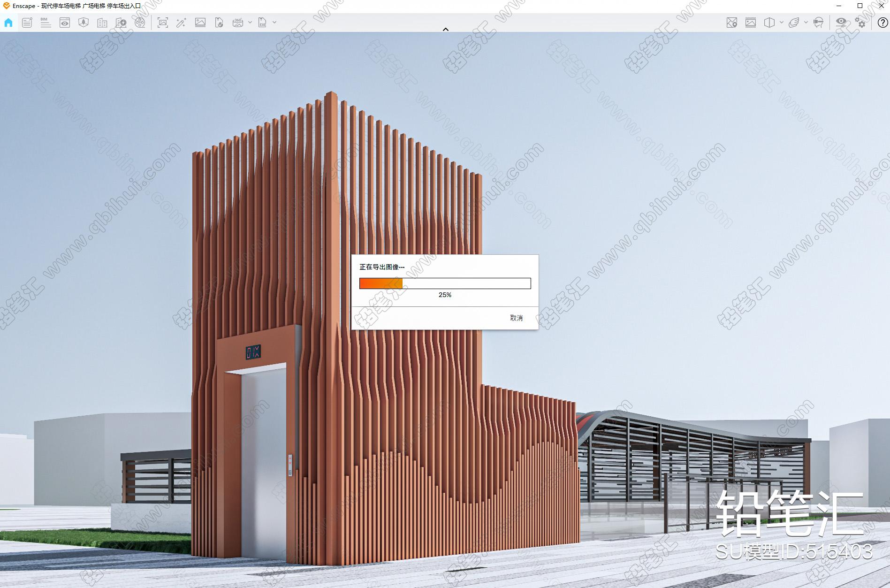Image resolution: width=890 pixels, height=588 pixels.
Task: Open the site context map icon
Action: coord(84,23)
